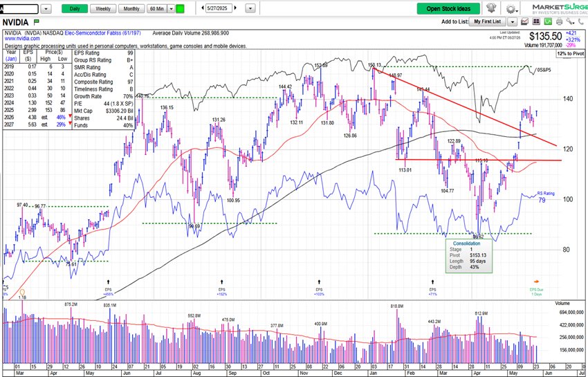The width and height of the screenshot is (588, 377).
Task: Click the 818.8M volume peak label
Action: pos(397,306)
